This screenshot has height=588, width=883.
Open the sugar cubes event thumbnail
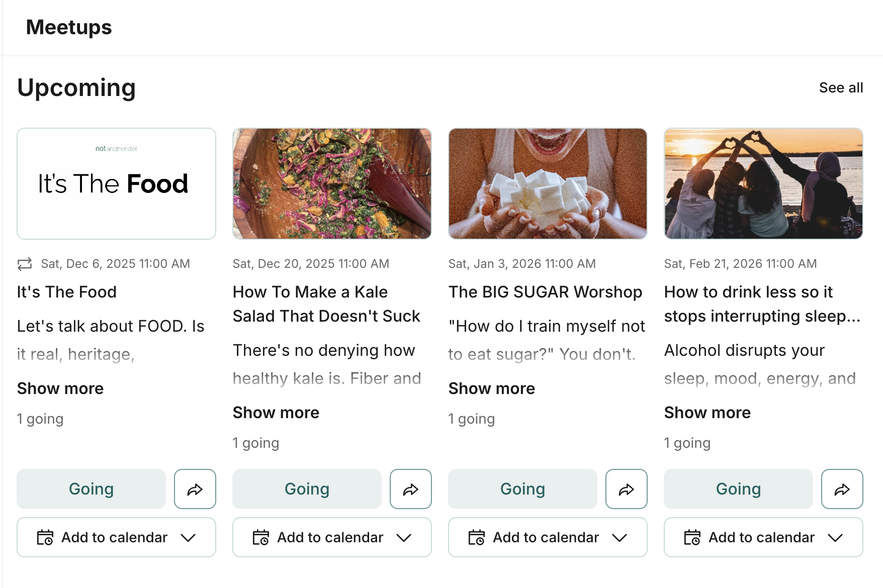tap(548, 183)
